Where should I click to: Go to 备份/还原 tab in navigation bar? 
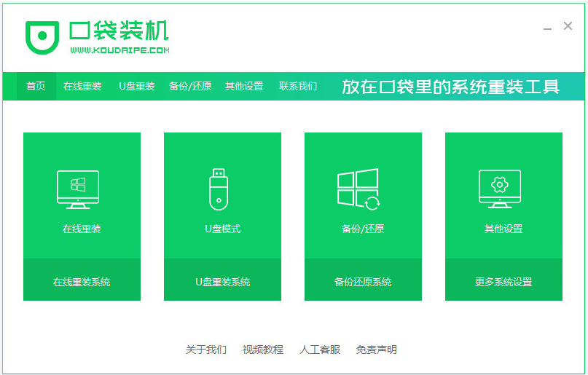pyautogui.click(x=190, y=86)
